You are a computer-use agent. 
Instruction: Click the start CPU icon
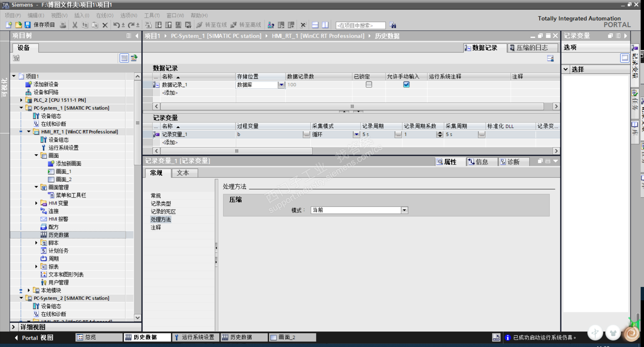pyautogui.click(x=281, y=25)
